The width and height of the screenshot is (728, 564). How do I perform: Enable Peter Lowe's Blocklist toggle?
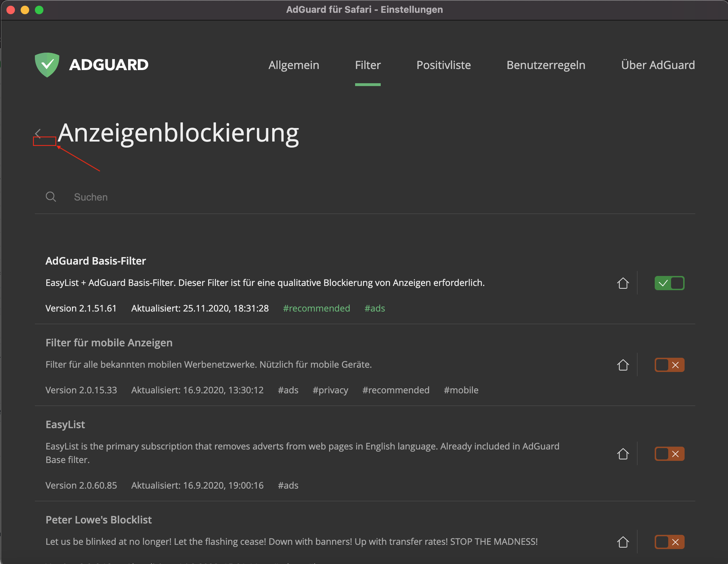click(x=669, y=542)
